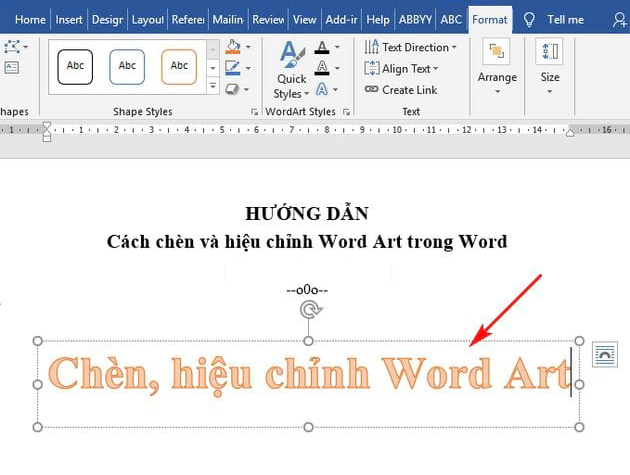This screenshot has width=630, height=475.
Task: Click the Tell me search field
Action: click(x=565, y=20)
